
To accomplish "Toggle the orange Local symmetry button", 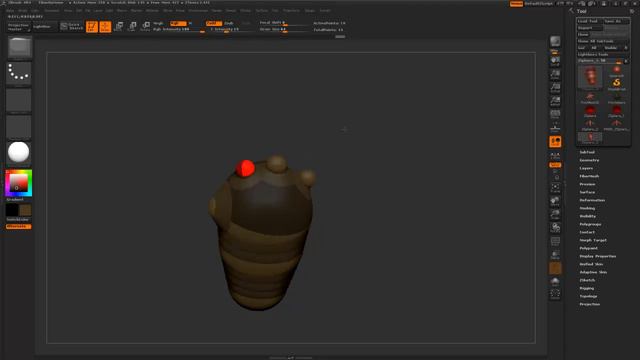I will [555, 142].
